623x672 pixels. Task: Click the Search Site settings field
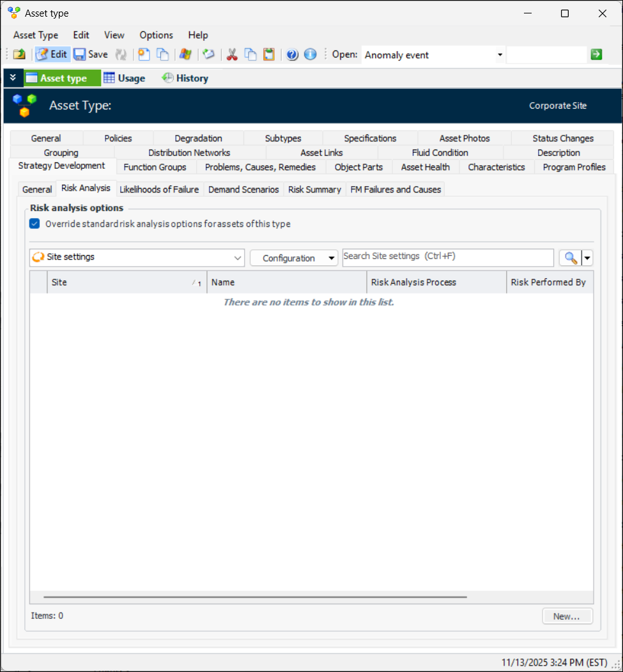tap(448, 258)
